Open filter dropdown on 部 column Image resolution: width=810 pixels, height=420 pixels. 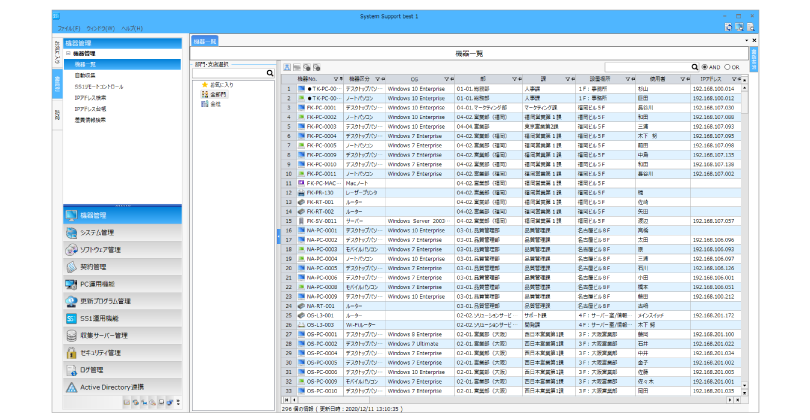(514, 79)
